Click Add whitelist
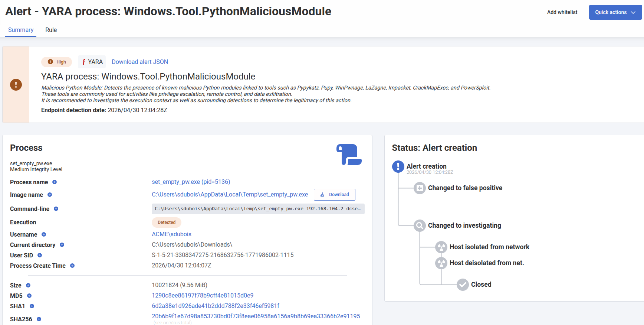Image resolution: width=644 pixels, height=325 pixels. click(562, 12)
